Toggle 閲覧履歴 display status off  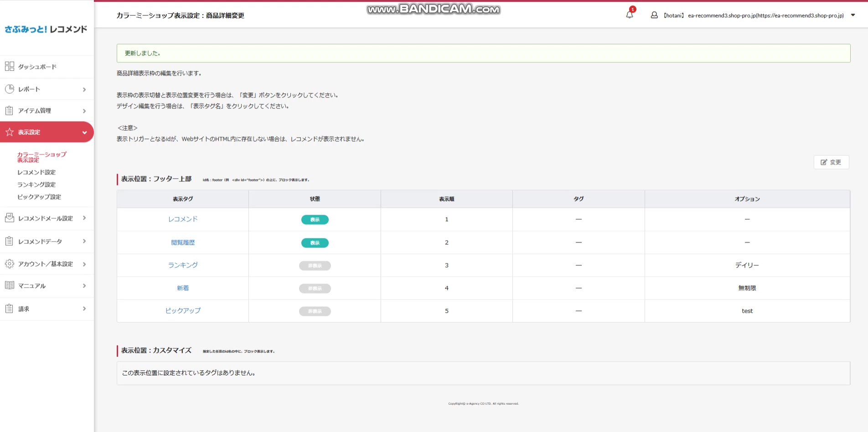315,242
